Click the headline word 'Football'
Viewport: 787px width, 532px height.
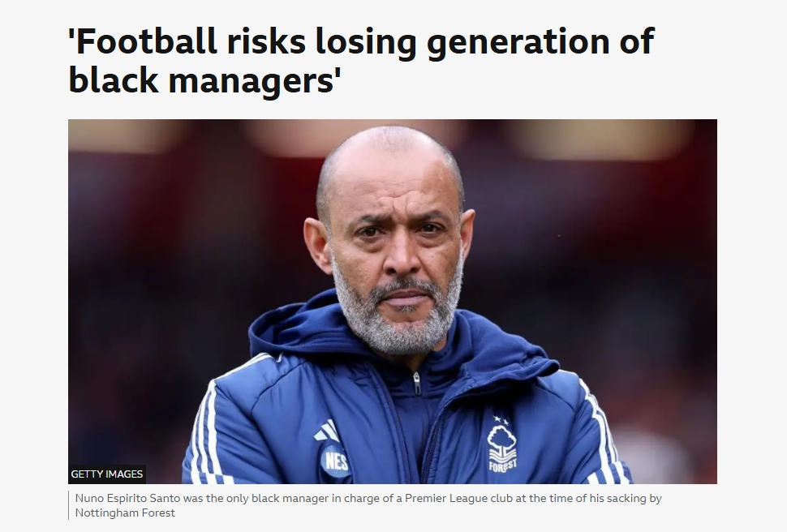click(x=147, y=41)
